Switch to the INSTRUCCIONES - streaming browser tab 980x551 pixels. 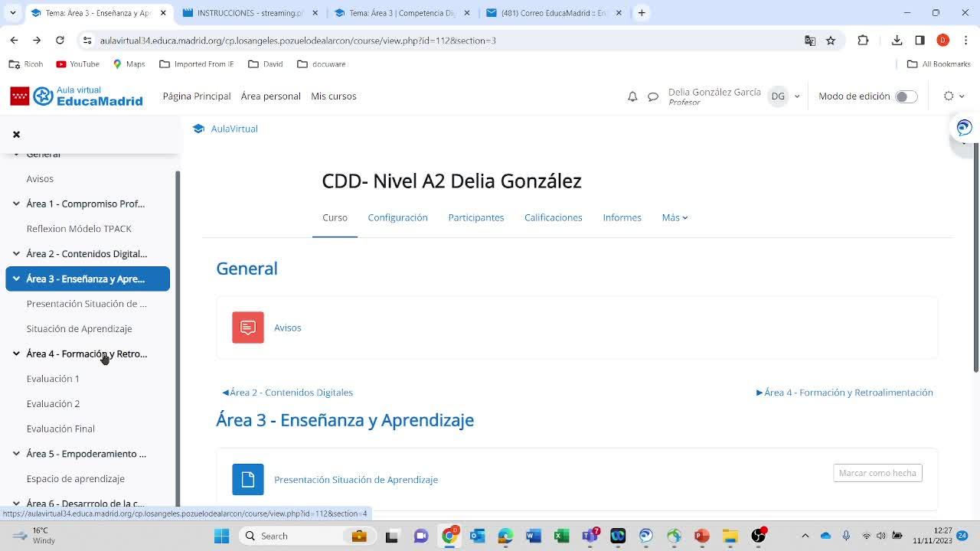click(249, 12)
